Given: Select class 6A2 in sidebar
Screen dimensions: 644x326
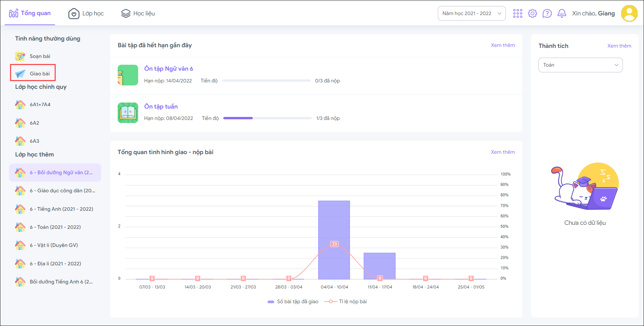Looking at the screenshot, I should (34, 123).
